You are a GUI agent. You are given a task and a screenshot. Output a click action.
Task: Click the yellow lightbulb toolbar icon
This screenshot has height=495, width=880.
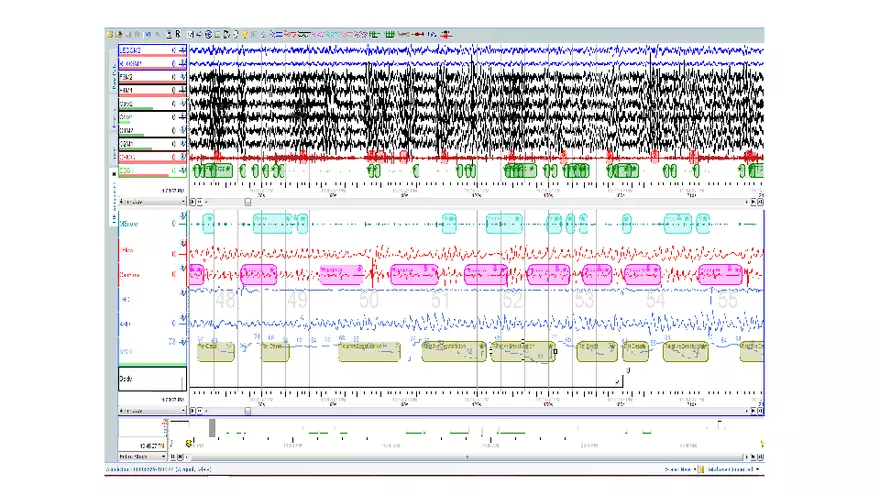coord(245,34)
